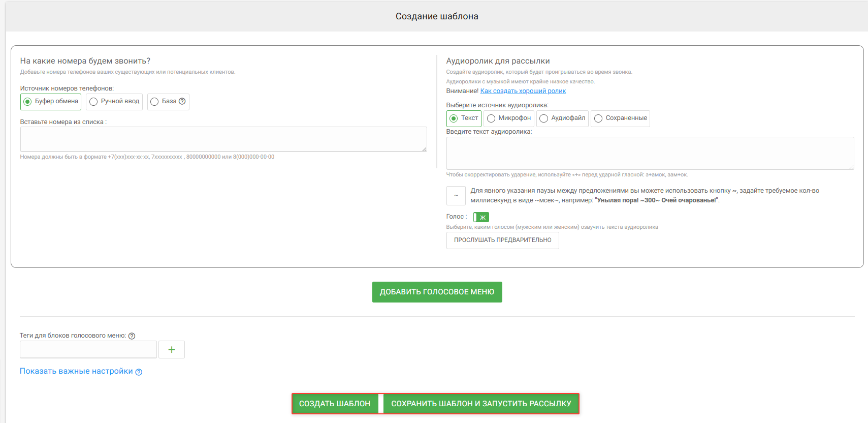Select the База radio option
Image resolution: width=868 pixels, height=423 pixels.
[x=168, y=102]
